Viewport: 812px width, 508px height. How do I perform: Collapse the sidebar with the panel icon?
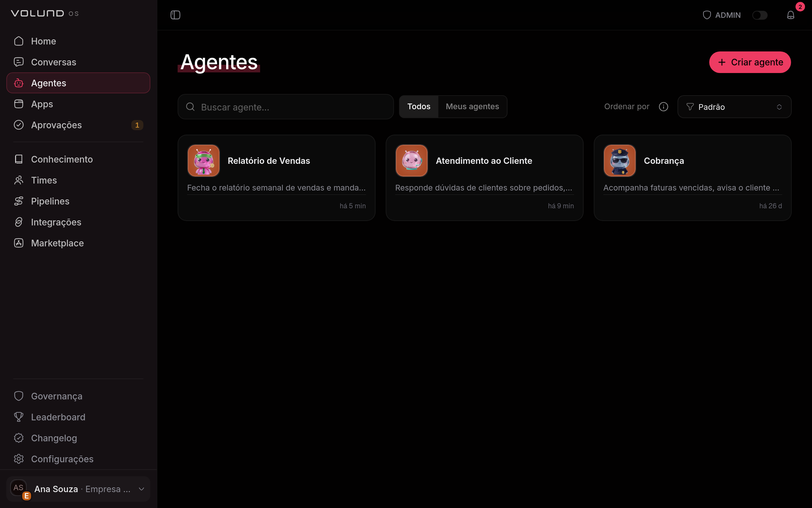(x=175, y=15)
